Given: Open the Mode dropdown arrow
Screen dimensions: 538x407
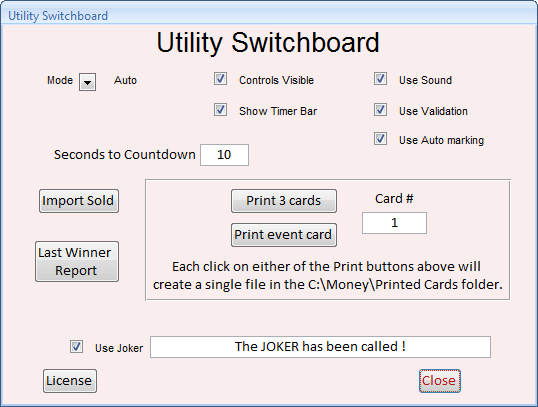Looking at the screenshot, I should [x=87, y=82].
